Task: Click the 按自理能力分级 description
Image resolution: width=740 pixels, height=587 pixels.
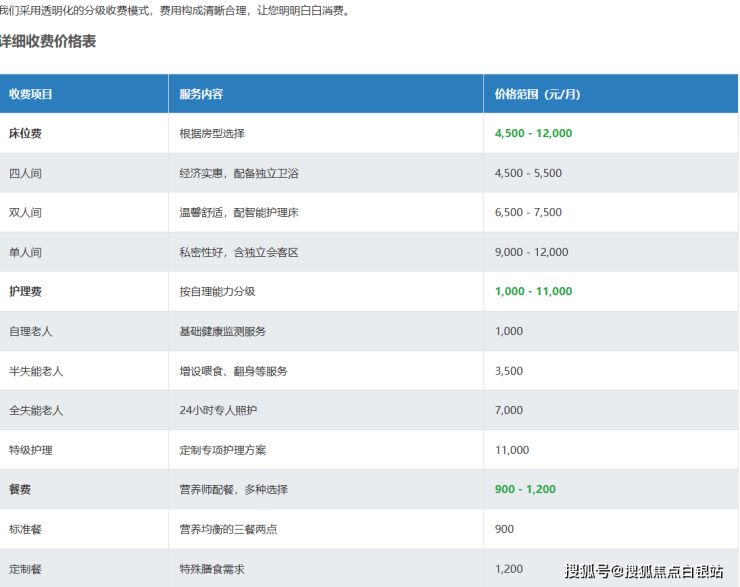Action: click(217, 291)
